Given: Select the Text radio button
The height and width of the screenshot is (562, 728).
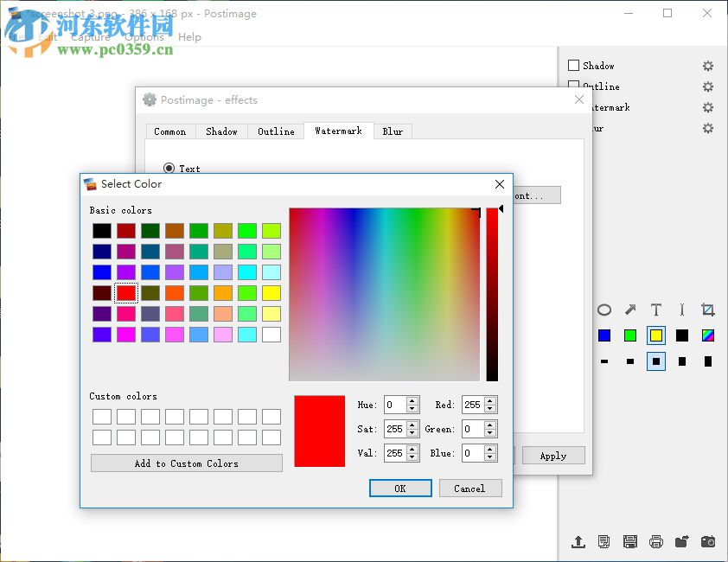Looking at the screenshot, I should pyautogui.click(x=169, y=169).
